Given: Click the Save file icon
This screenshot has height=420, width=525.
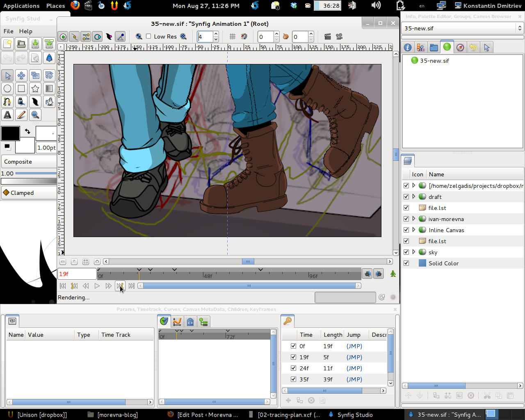Looking at the screenshot, I should click(x=35, y=44).
